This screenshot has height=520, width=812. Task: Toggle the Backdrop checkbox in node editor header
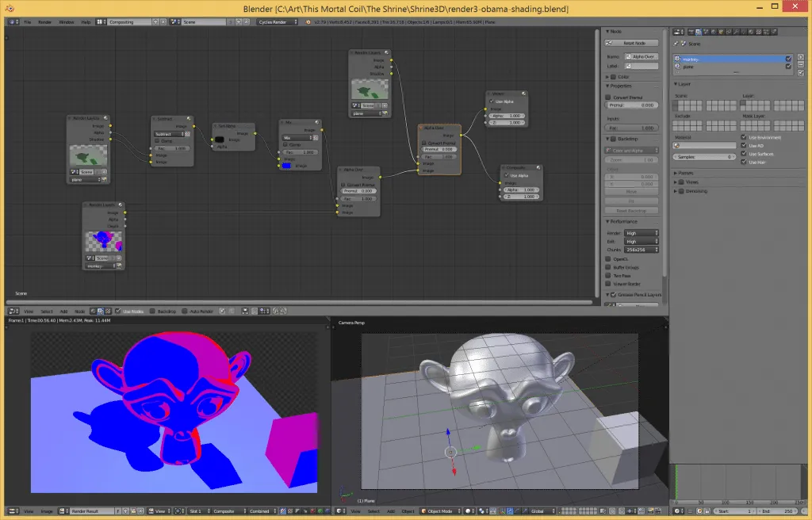151,311
